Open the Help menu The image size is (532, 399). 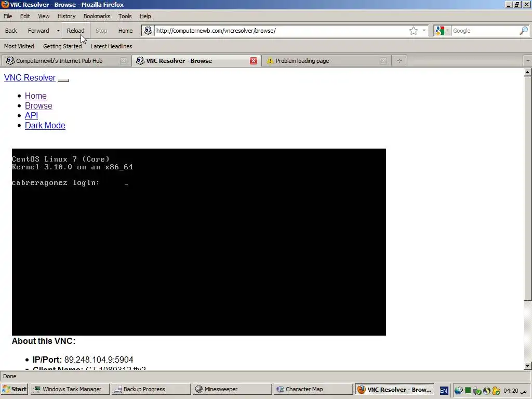pos(145,16)
